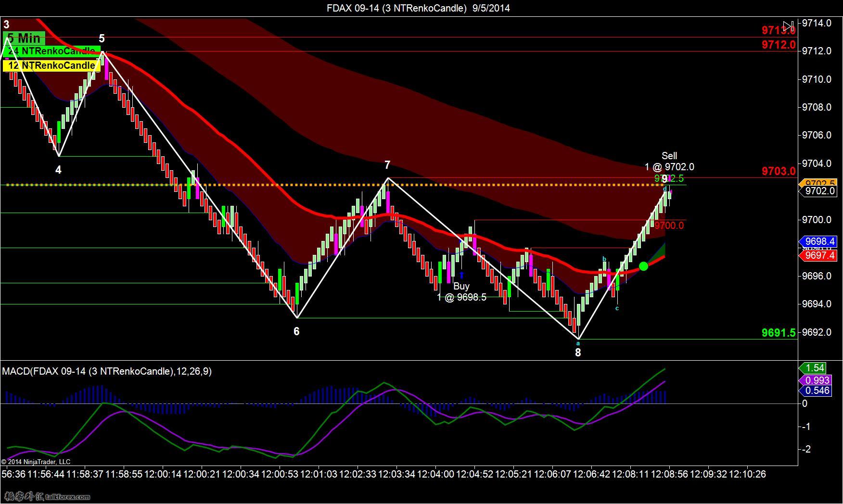The width and height of the screenshot is (843, 504).
Task: Select the 12 NTRenkoCandle button
Action: coord(51,65)
